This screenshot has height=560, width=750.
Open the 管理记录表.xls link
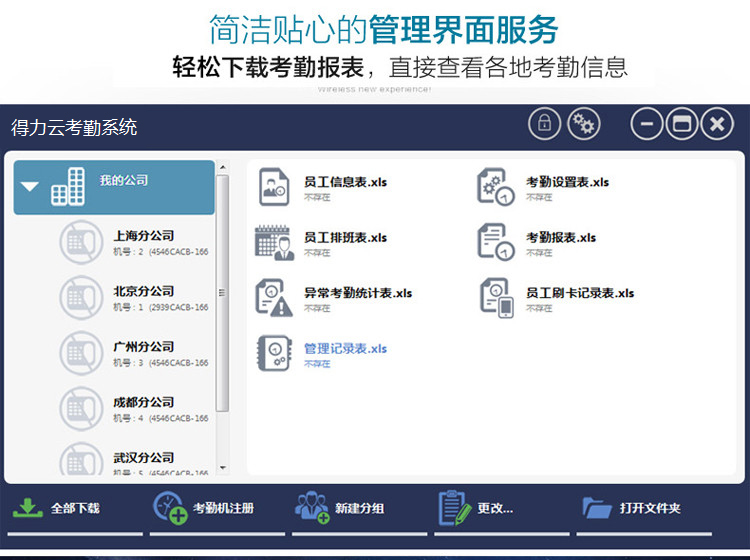click(345, 349)
